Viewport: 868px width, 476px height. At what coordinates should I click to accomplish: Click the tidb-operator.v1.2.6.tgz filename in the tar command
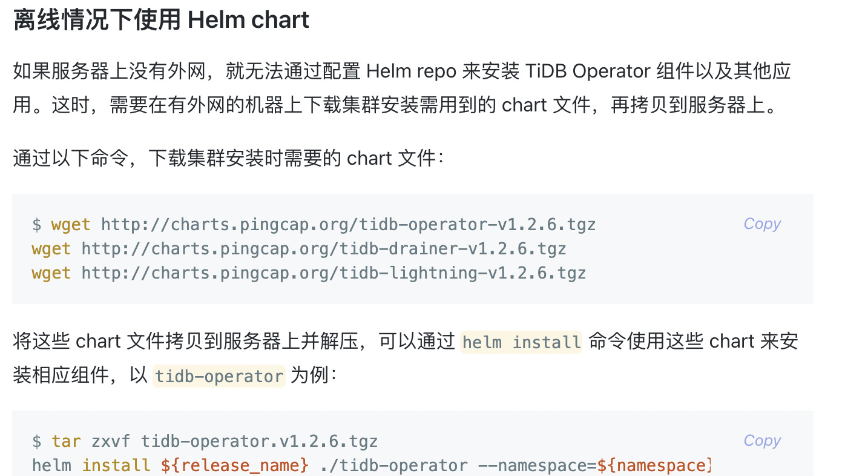[259, 441]
